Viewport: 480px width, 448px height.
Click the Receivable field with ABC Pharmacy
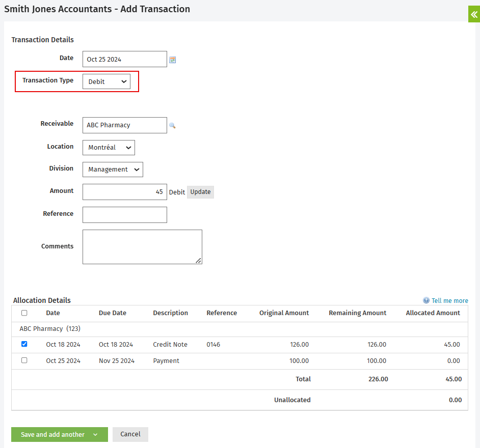pyautogui.click(x=125, y=125)
